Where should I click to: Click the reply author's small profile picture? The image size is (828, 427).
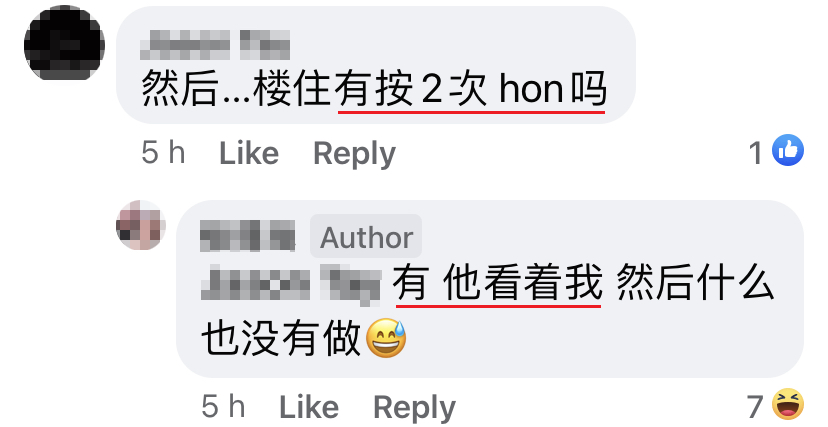coord(141,225)
